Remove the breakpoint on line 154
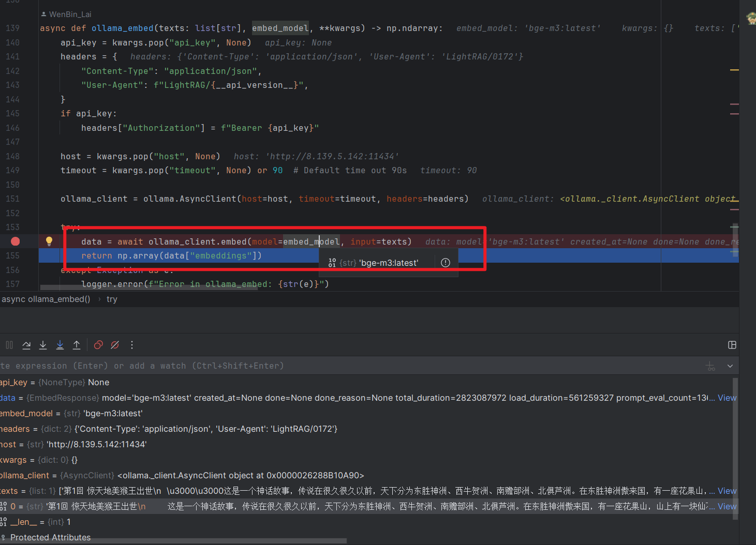This screenshot has width=756, height=545. (x=15, y=241)
